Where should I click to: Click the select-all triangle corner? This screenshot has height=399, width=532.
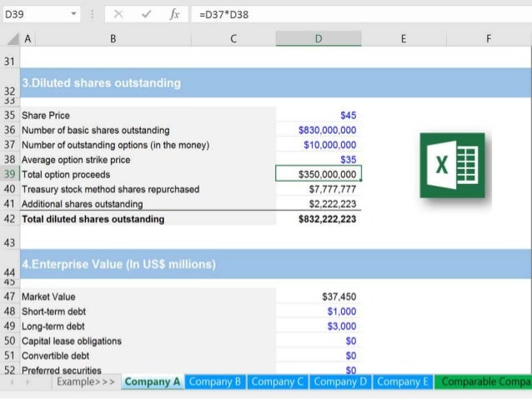[x=13, y=38]
